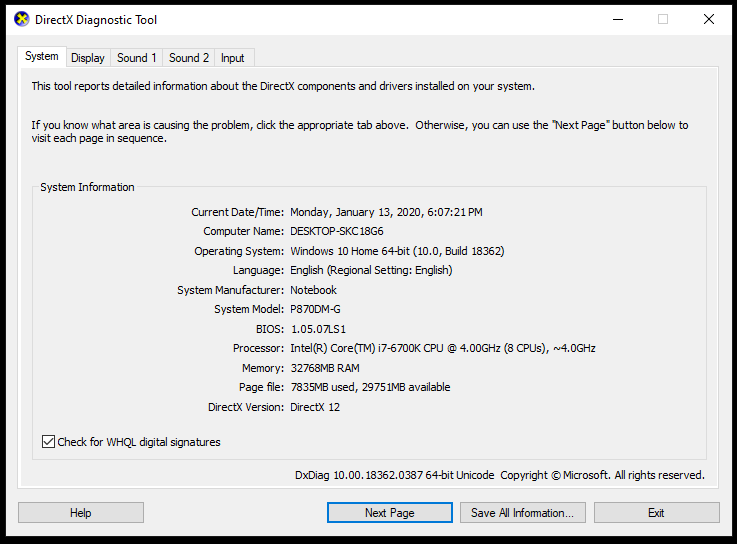
Task: Open the Sound 1 tab
Action: [x=136, y=58]
